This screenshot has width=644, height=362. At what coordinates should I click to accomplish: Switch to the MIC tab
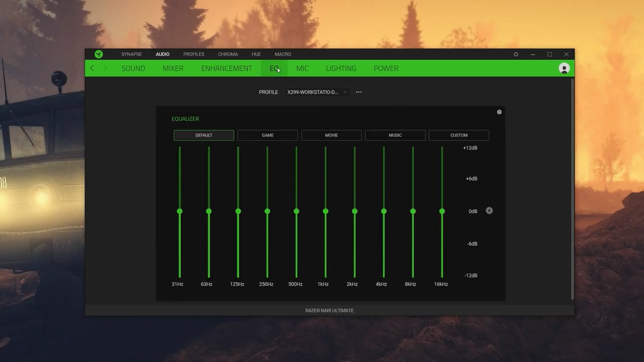click(302, 68)
